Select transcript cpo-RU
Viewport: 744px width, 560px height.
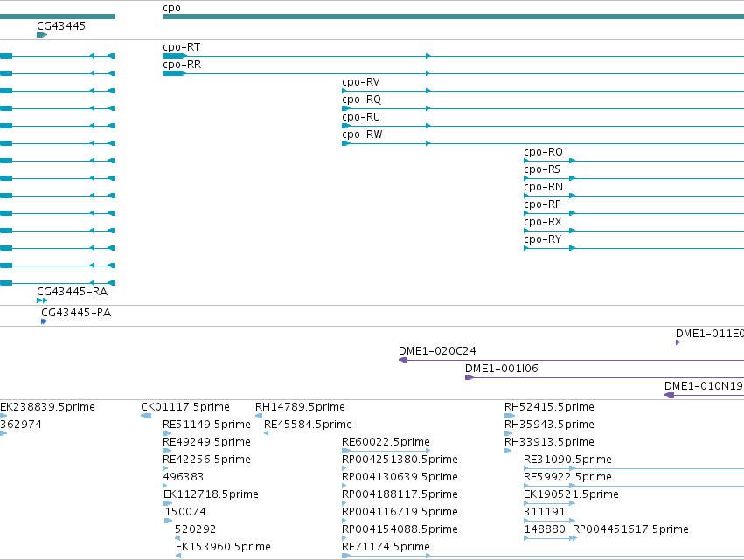361,117
